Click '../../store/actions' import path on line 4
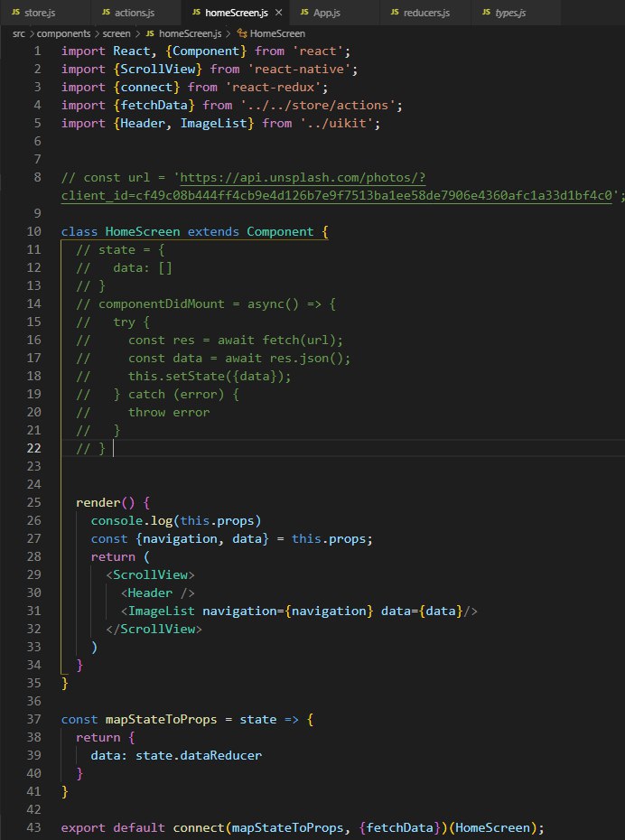The image size is (625, 840). [x=322, y=105]
